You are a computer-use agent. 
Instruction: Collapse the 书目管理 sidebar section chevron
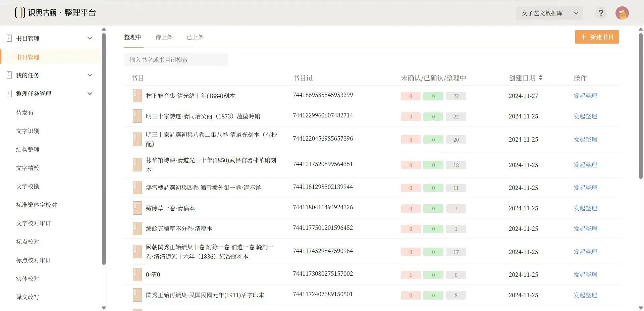(90, 38)
